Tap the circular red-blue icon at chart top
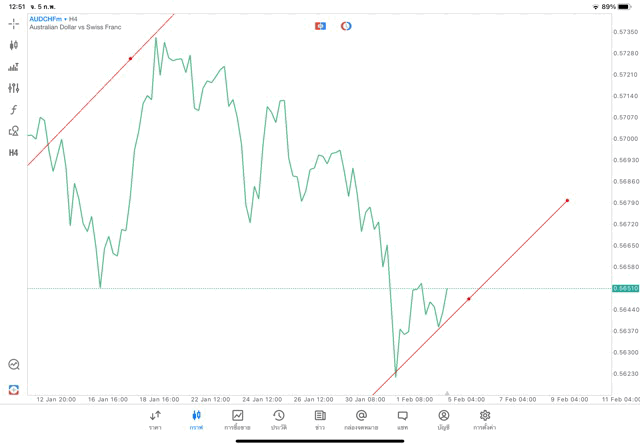 click(x=346, y=25)
